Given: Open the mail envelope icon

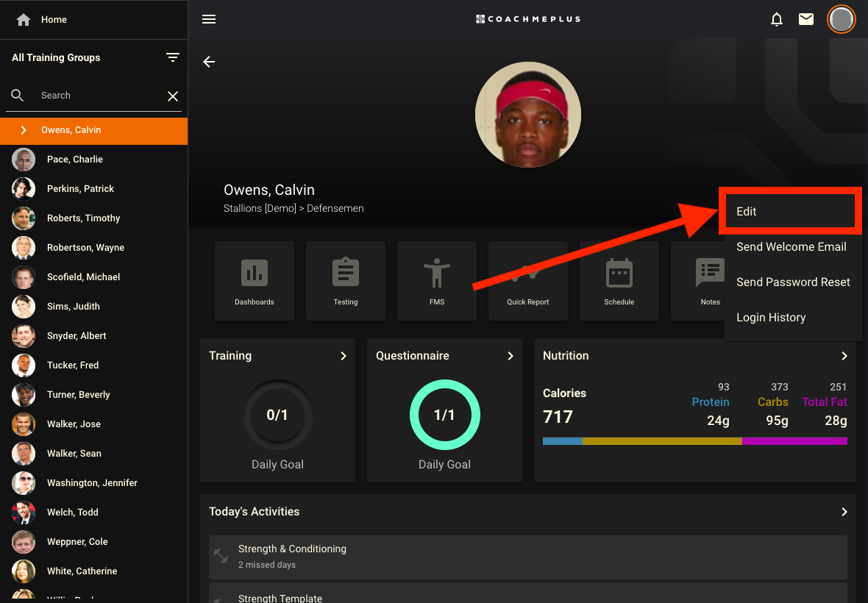Looking at the screenshot, I should [x=806, y=19].
